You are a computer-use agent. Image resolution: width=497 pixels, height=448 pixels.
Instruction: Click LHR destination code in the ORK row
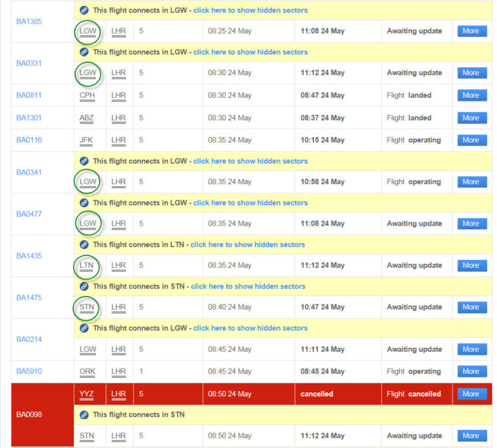(118, 372)
